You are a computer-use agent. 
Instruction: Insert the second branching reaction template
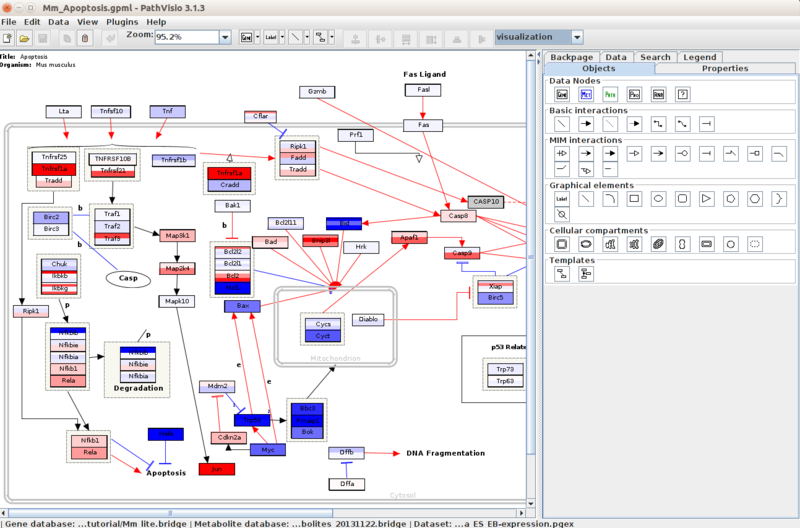[586, 274]
